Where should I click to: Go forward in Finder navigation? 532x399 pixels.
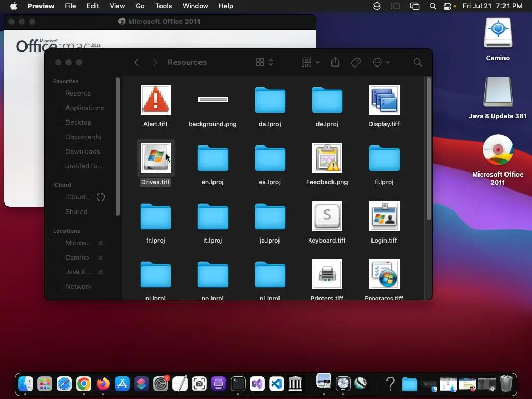155,62
